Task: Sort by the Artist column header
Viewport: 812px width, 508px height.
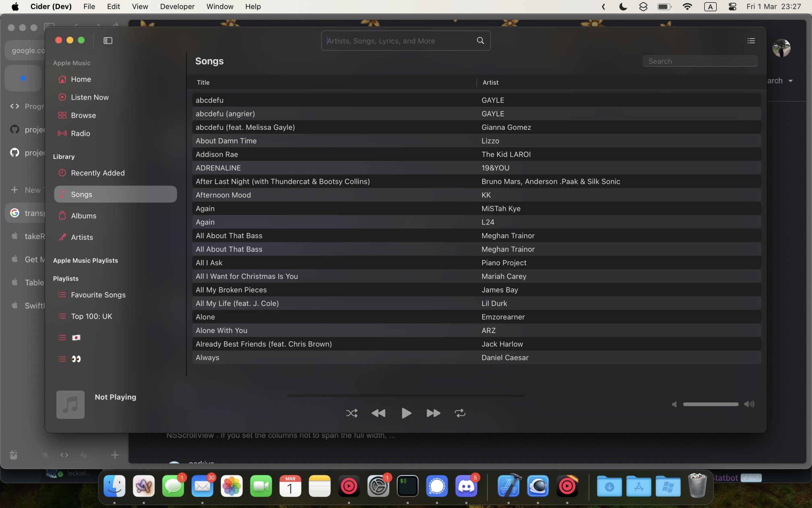Action: [x=490, y=83]
